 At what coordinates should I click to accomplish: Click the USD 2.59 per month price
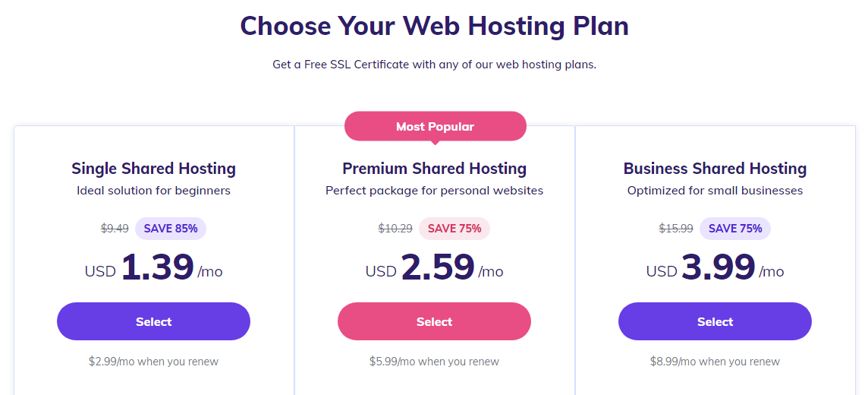coord(437,268)
